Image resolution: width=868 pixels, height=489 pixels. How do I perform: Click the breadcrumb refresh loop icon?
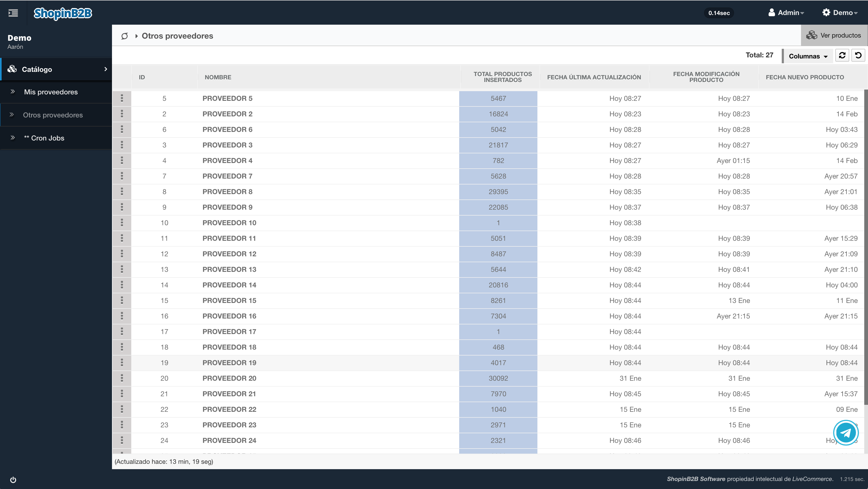125,36
